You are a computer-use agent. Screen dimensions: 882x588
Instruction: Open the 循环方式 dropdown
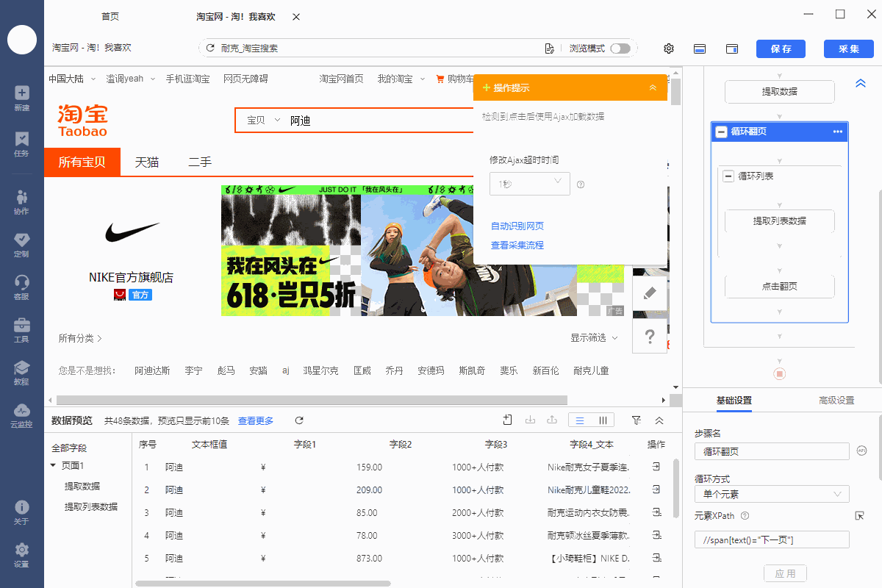(772, 494)
